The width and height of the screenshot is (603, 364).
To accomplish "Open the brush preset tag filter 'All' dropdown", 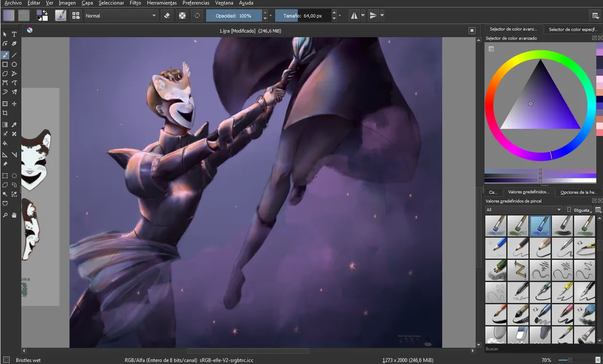I will 524,210.
